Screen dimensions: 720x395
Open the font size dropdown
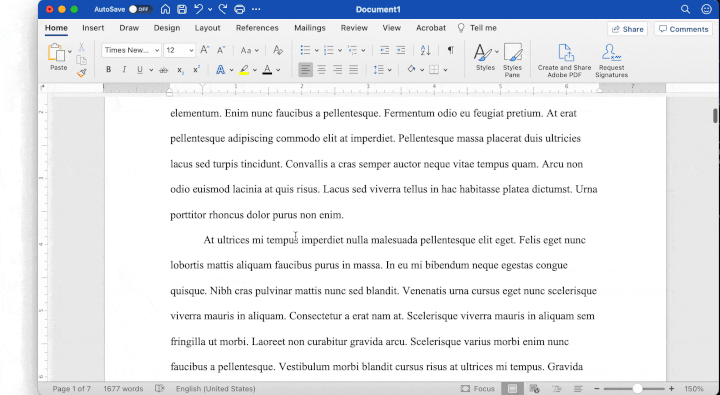[x=191, y=50]
